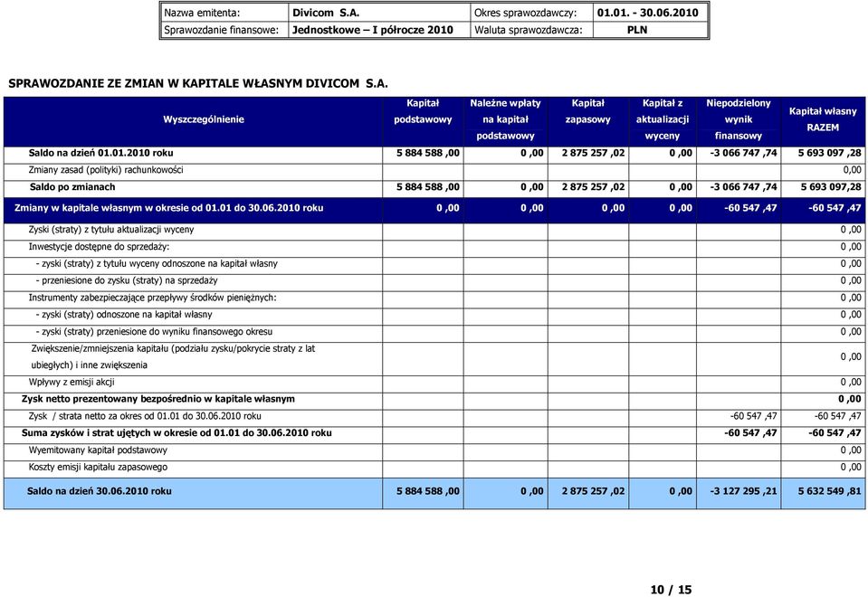Click the 'Kapitał zapasowy' column header
The width and height of the screenshot is (868, 597).
point(588,111)
